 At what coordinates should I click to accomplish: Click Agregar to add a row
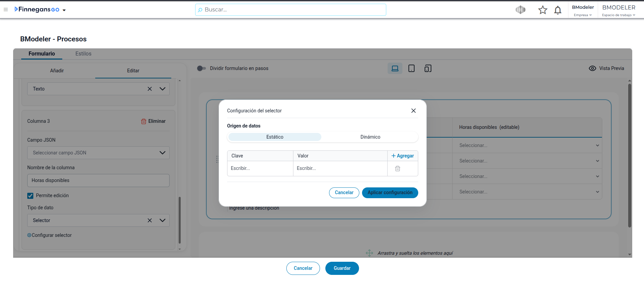click(403, 156)
